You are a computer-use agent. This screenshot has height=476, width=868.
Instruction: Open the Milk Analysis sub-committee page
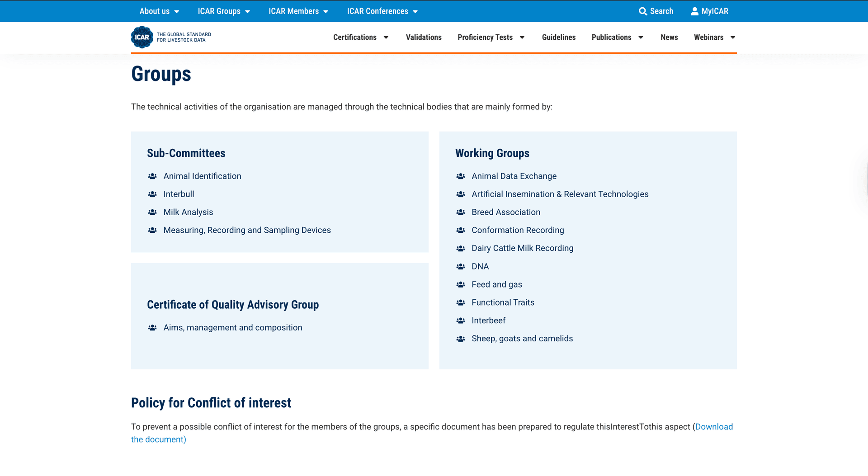(x=188, y=212)
